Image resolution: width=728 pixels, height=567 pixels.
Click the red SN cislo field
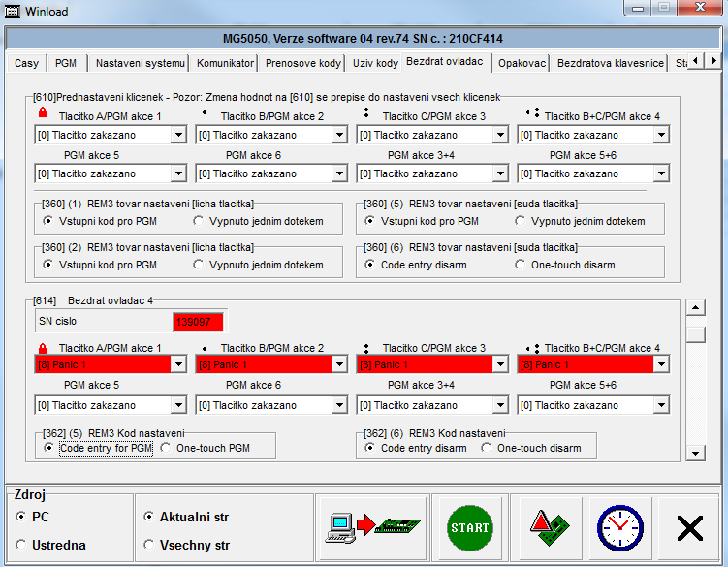point(198,321)
